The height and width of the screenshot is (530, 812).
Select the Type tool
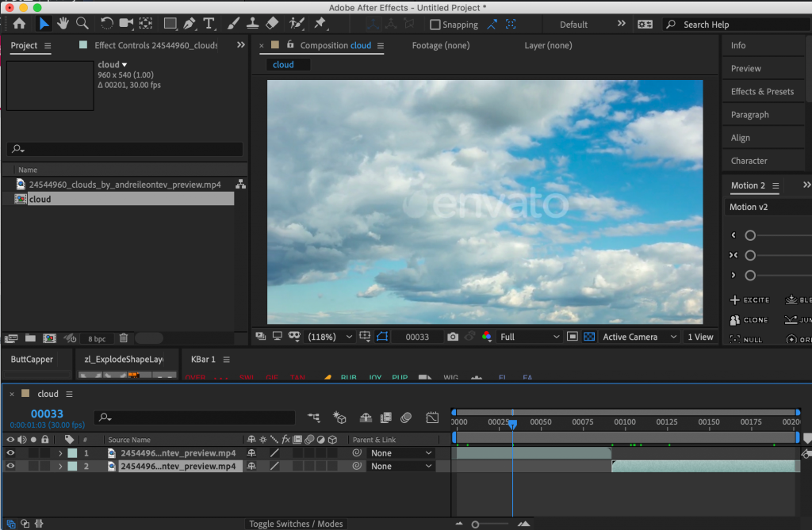(209, 24)
